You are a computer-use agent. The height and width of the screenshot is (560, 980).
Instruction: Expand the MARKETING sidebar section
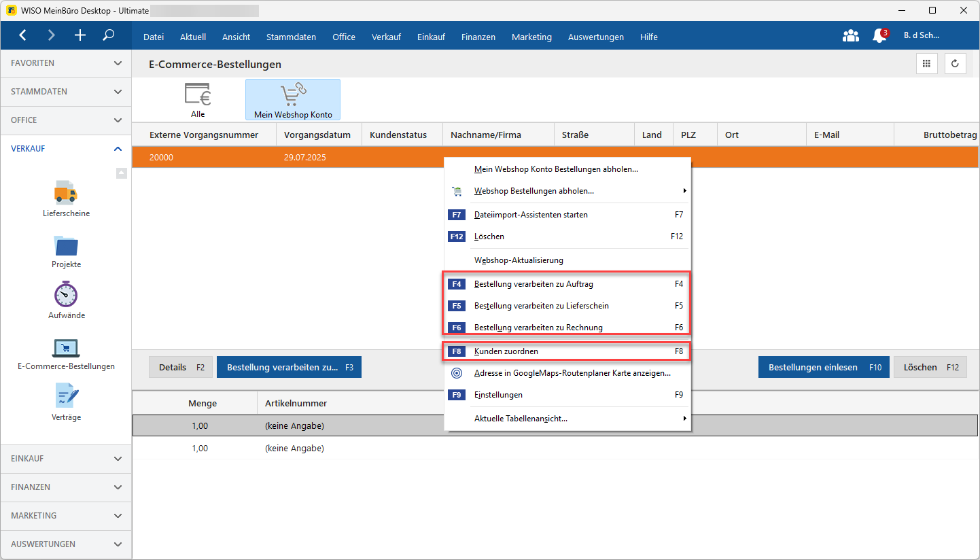66,516
